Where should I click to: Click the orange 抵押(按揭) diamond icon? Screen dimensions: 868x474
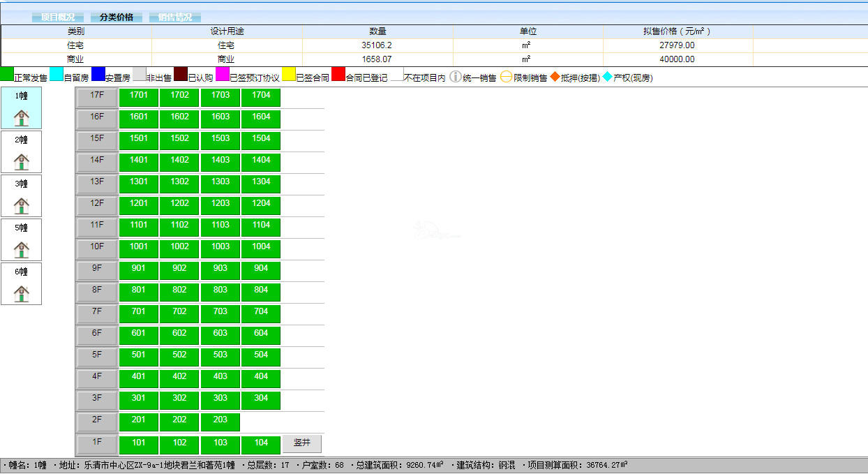[555, 76]
